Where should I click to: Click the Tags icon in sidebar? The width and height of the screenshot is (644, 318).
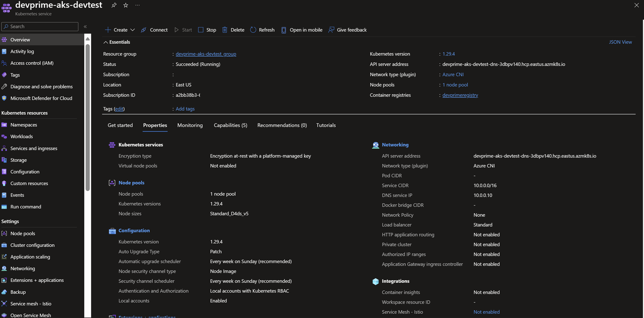click(x=4, y=75)
